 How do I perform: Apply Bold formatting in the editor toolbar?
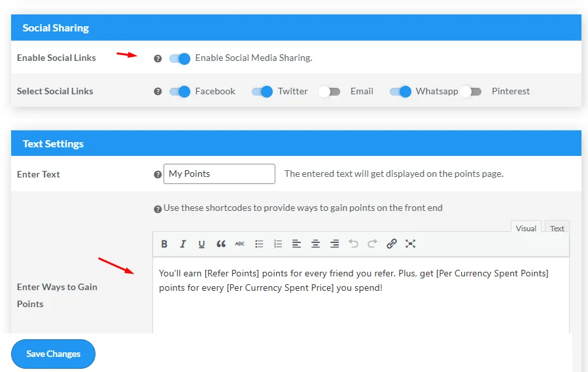[x=164, y=244]
